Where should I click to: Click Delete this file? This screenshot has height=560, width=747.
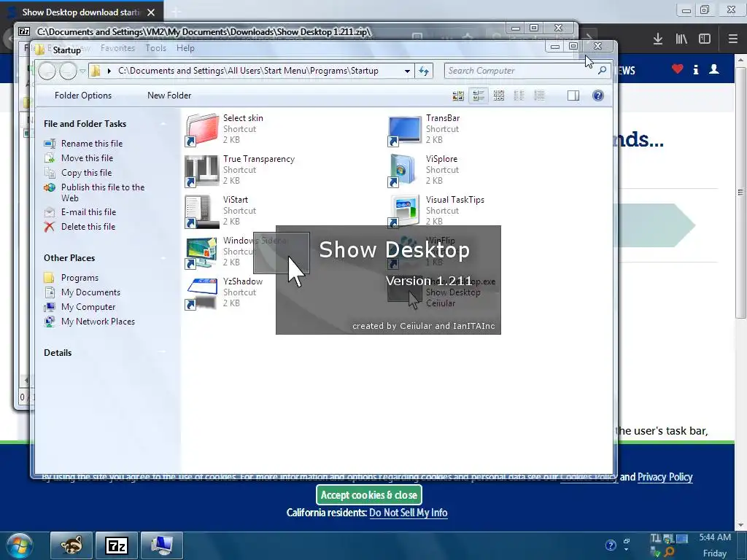pyautogui.click(x=88, y=227)
